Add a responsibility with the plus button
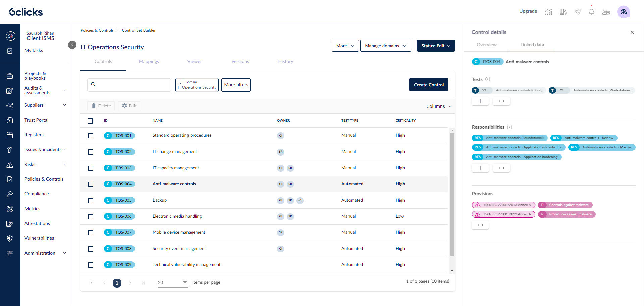This screenshot has width=644, height=306. [480, 168]
